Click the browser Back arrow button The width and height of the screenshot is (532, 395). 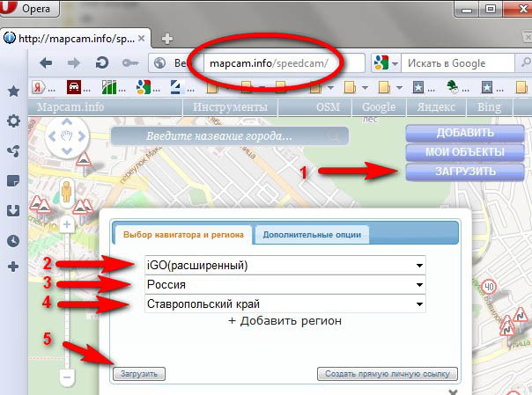[x=46, y=63]
